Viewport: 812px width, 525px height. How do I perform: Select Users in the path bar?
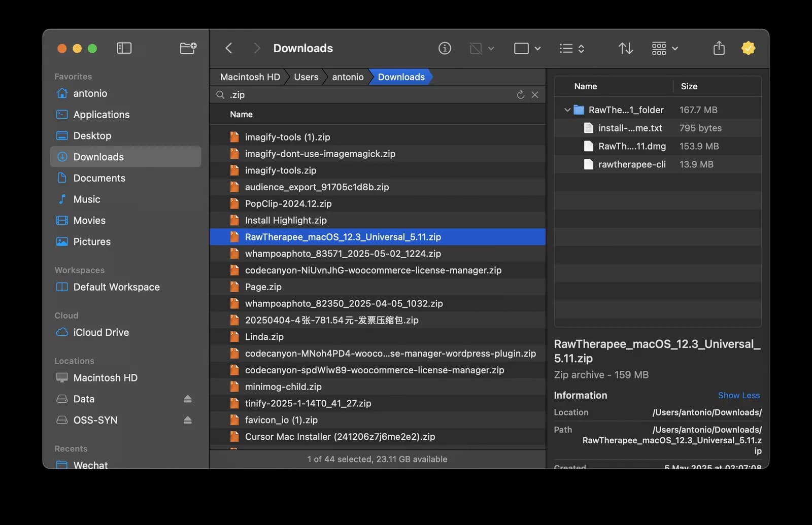(306, 77)
